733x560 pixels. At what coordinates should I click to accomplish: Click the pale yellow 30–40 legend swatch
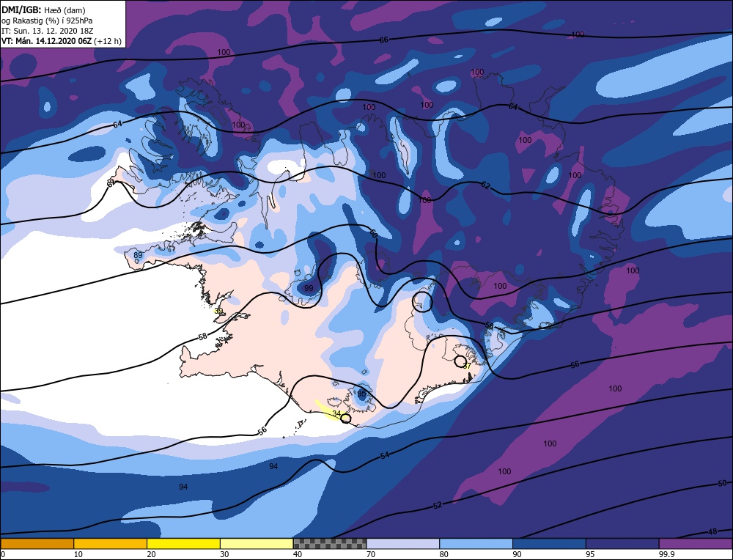click(257, 544)
